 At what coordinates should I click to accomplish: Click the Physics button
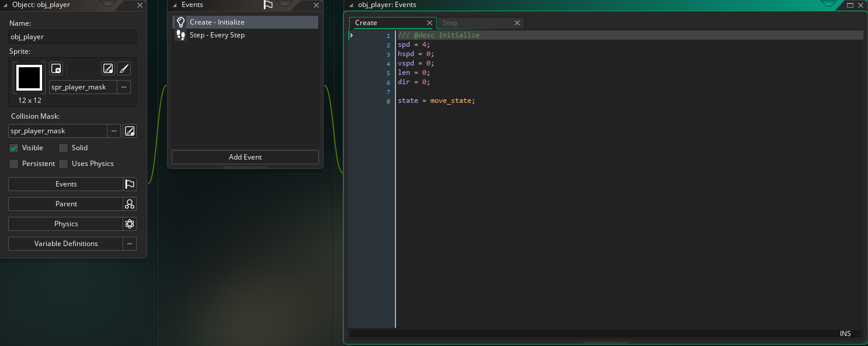point(65,224)
